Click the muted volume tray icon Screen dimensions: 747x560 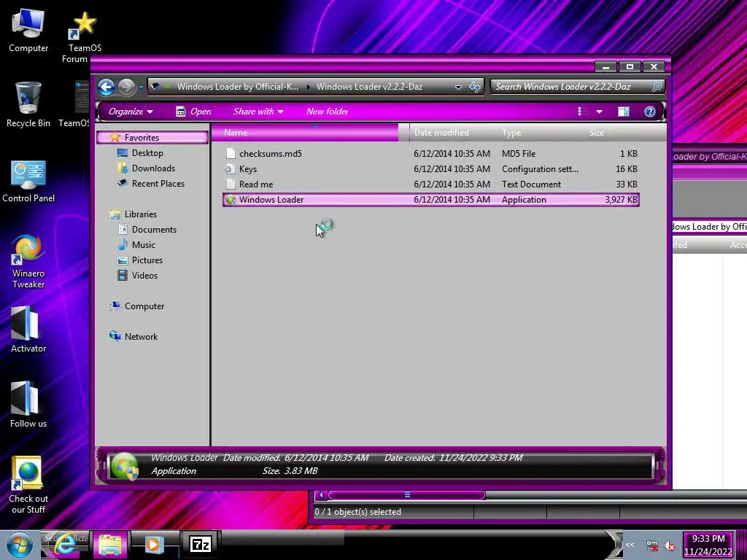point(670,545)
